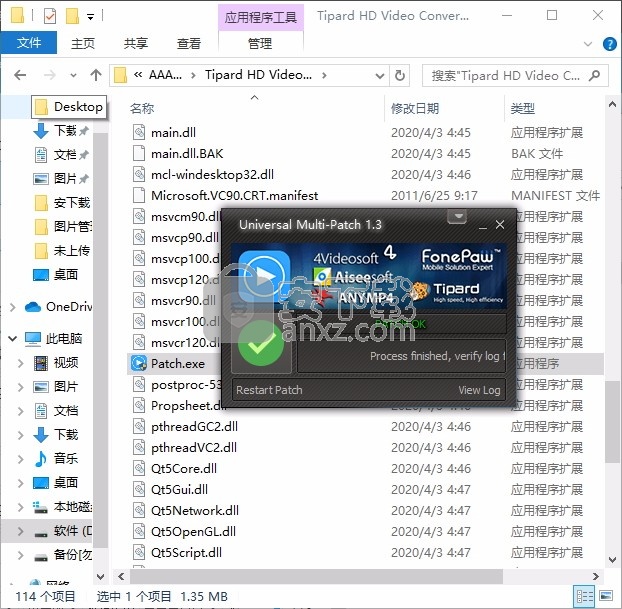
Task: Click the Back navigation arrow
Action: [20, 75]
